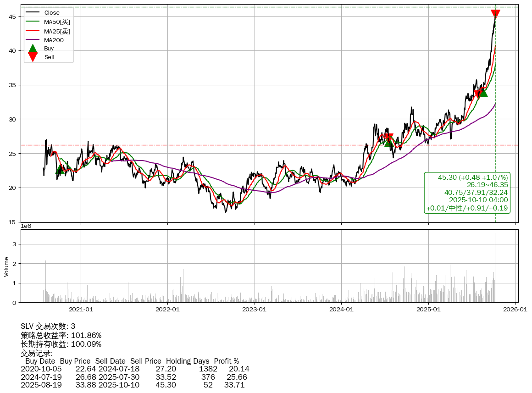The height and width of the screenshot is (393, 532).
Task: Select the first buy marker from late 2020
Action: [60, 169]
